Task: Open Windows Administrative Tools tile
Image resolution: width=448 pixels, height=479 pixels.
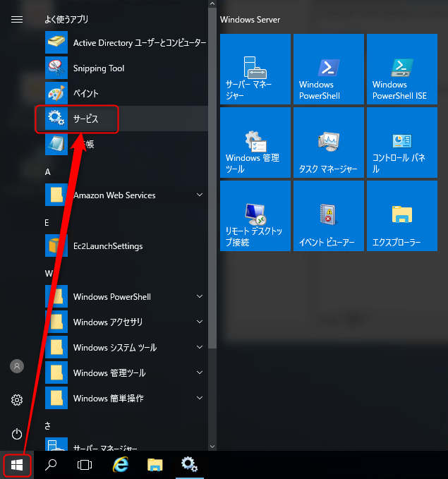Action: coord(255,143)
